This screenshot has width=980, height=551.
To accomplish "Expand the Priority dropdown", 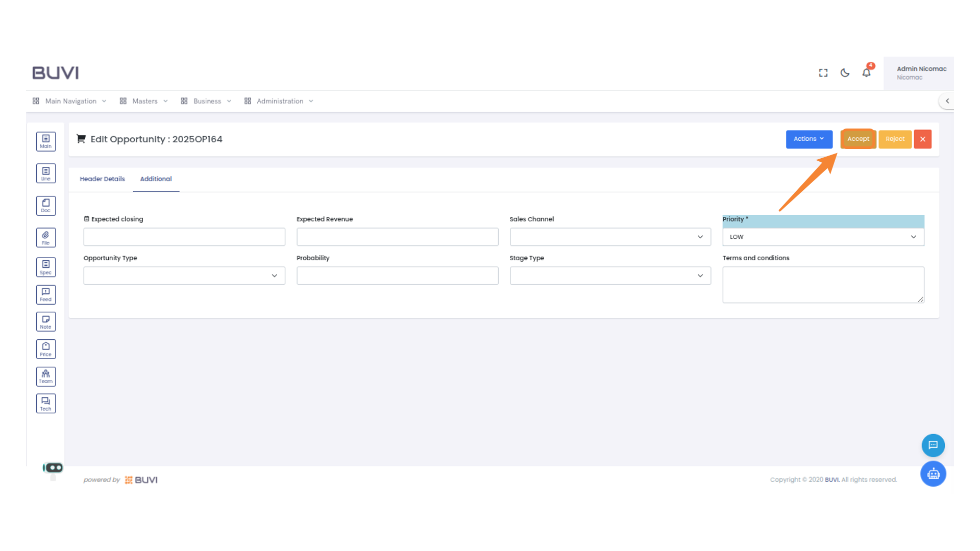I will click(x=823, y=237).
